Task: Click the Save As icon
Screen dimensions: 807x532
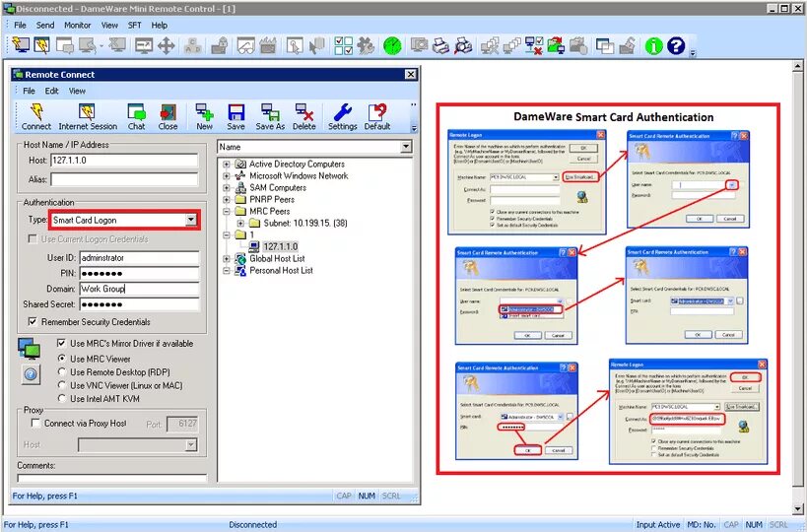Action: (x=270, y=117)
